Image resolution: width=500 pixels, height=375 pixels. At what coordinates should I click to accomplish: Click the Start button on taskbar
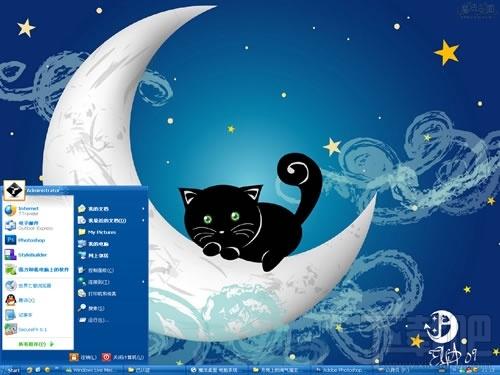coord(12,370)
